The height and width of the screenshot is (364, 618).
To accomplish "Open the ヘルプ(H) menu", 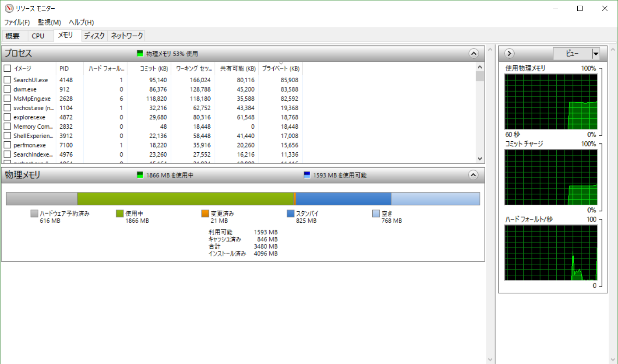I will click(81, 22).
